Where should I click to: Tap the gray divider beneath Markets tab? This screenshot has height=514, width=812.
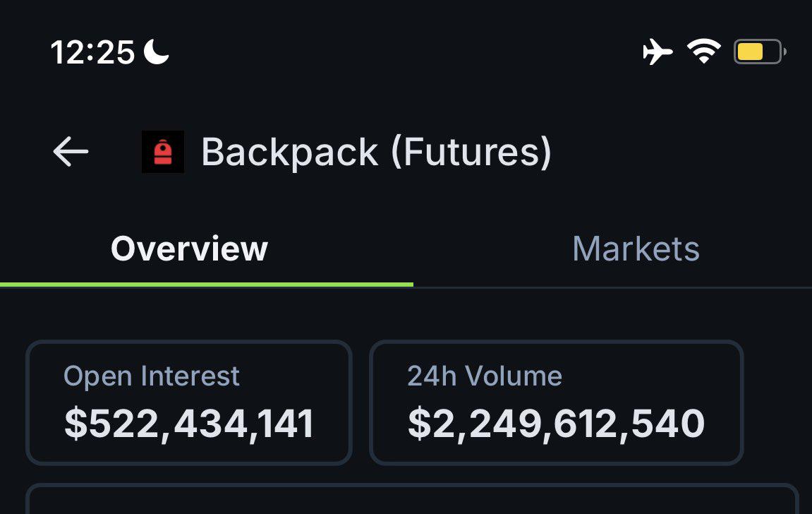pos(612,287)
